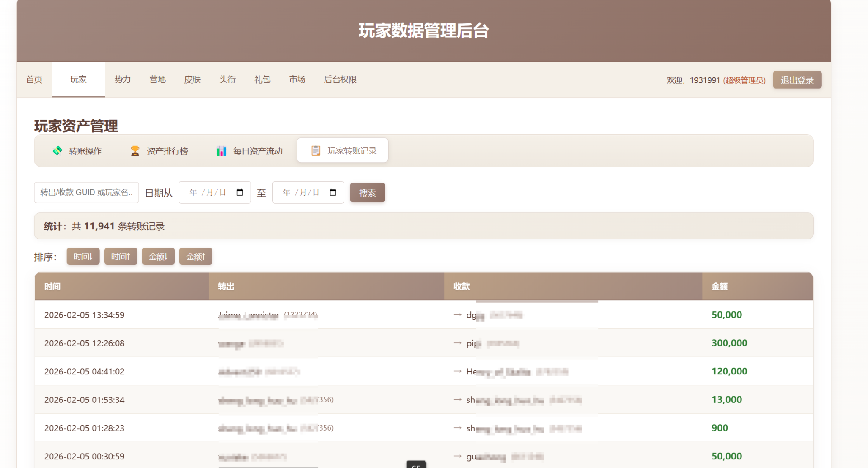Click timestamp 2026-02-05 01:28:23
Image resolution: width=868 pixels, height=468 pixels.
click(x=84, y=428)
